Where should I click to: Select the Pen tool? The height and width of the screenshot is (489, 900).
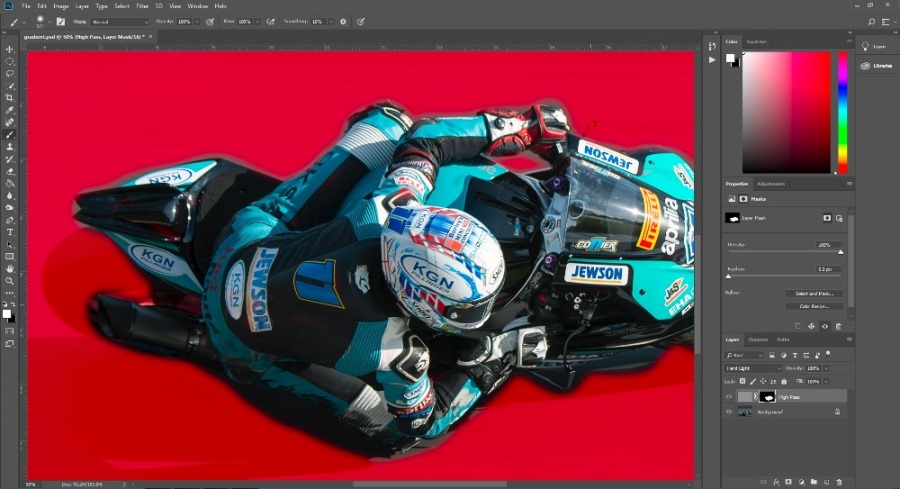pos(9,220)
